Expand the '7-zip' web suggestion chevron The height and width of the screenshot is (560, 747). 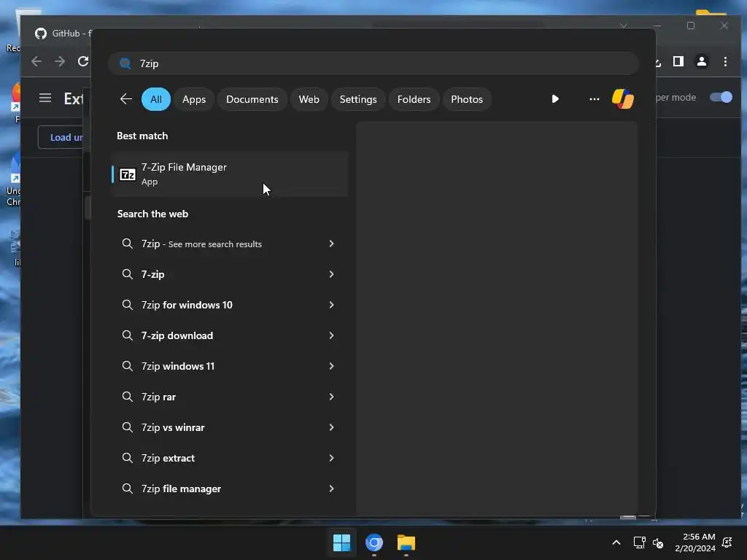(x=331, y=274)
